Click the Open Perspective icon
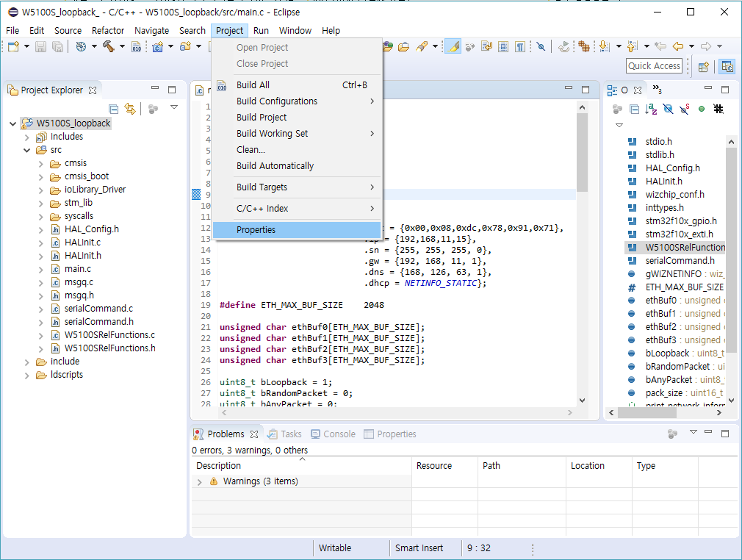 [704, 67]
